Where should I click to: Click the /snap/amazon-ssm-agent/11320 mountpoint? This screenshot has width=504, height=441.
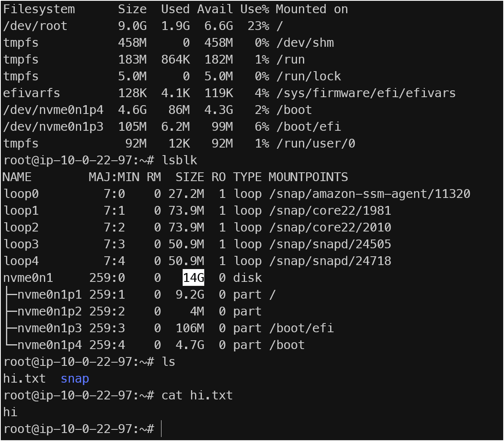[370, 194]
